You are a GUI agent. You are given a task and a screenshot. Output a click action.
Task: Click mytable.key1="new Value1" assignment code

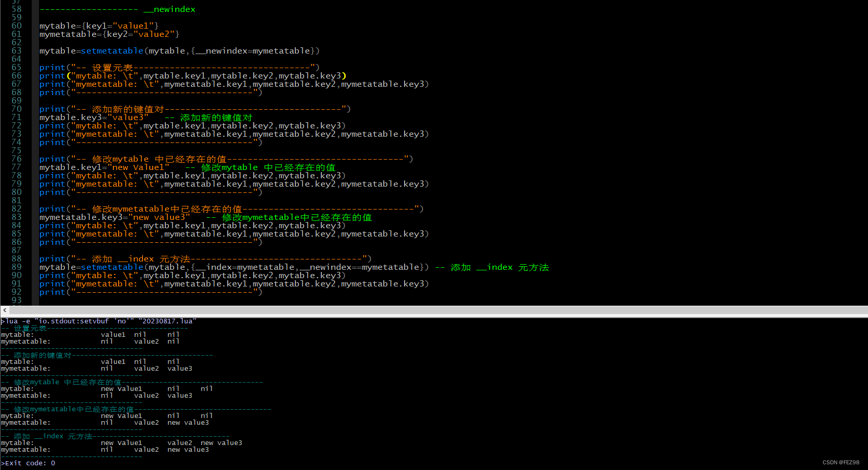(x=105, y=167)
